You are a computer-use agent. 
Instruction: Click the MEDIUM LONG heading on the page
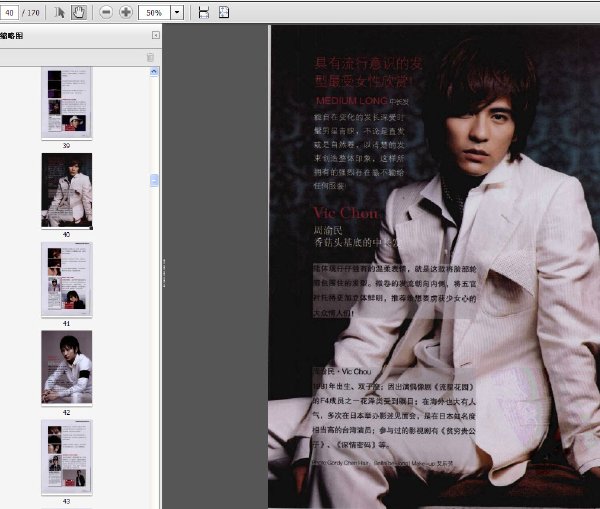tap(351, 101)
